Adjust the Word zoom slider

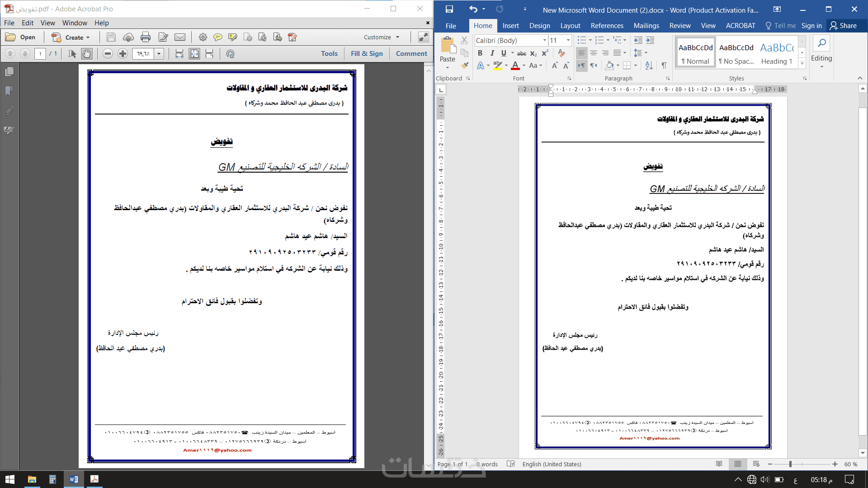[790, 464]
